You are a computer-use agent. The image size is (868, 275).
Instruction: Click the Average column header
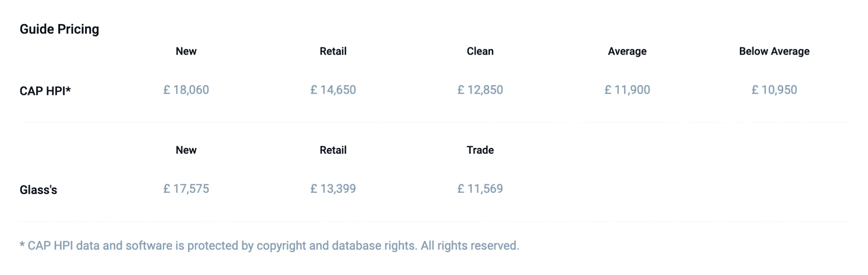tap(627, 51)
